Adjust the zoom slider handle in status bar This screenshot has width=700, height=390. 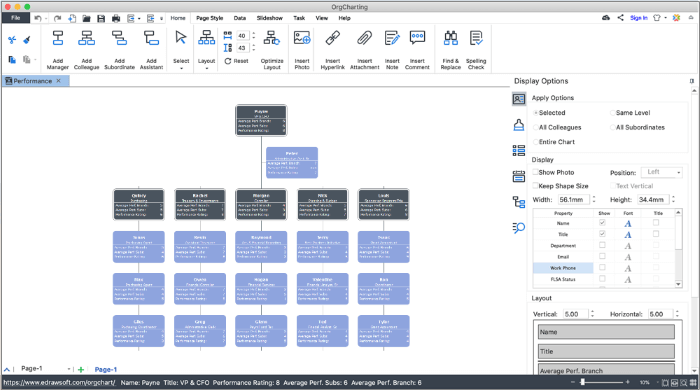[583, 382]
